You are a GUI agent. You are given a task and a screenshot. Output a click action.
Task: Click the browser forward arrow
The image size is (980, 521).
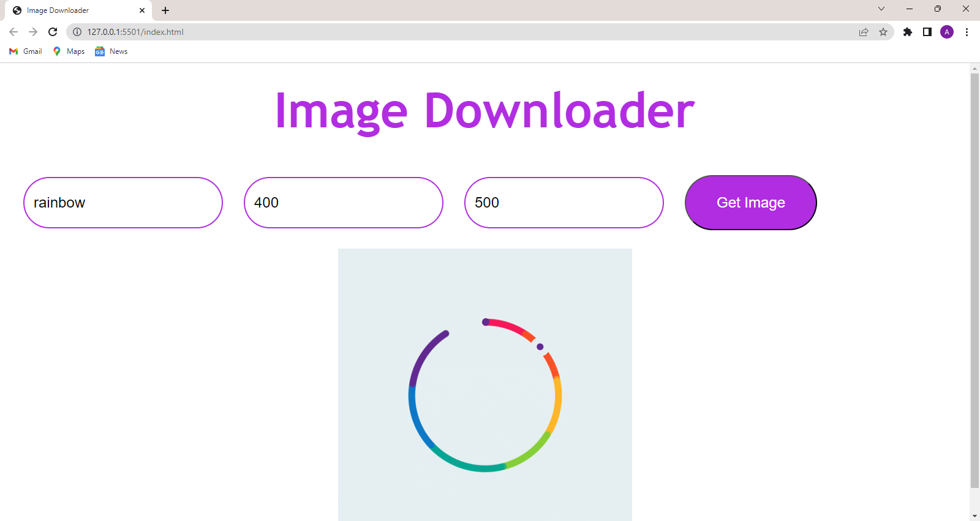tap(33, 32)
